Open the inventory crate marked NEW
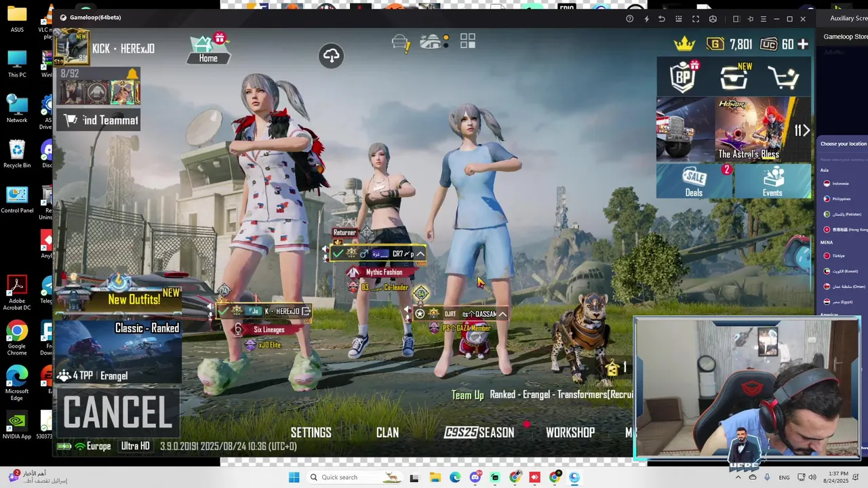The height and width of the screenshot is (488, 868). (734, 77)
